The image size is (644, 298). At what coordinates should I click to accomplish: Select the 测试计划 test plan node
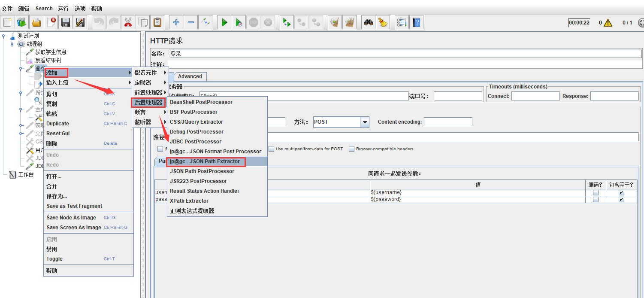point(28,36)
